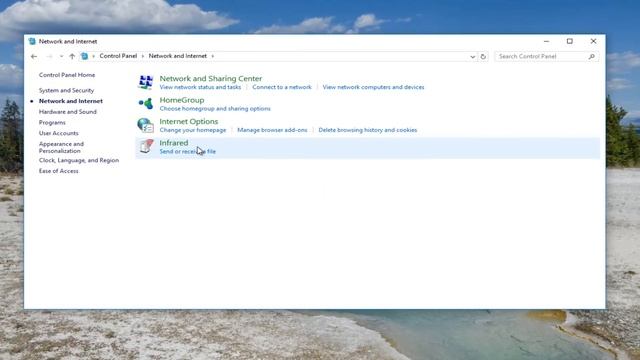
Task: Go back with the Back arrow
Action: (34, 56)
